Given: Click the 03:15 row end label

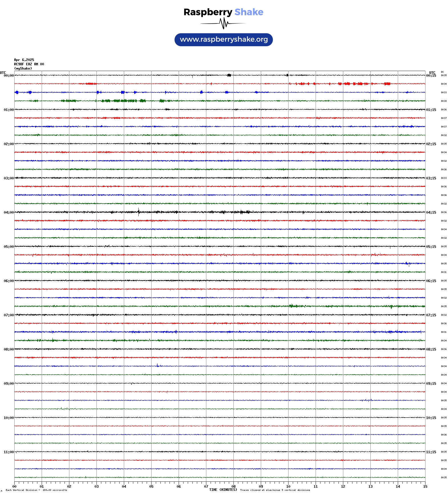Looking at the screenshot, I should 431,178.
